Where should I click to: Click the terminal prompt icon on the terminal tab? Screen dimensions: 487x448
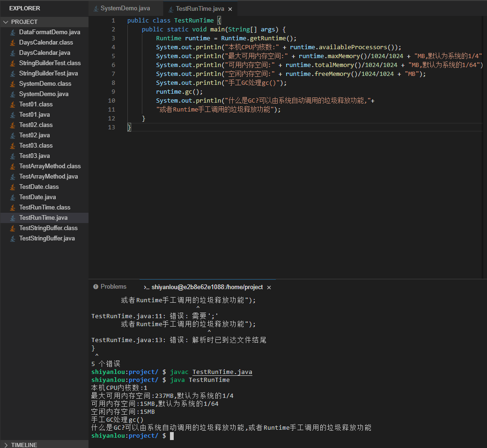(147, 287)
